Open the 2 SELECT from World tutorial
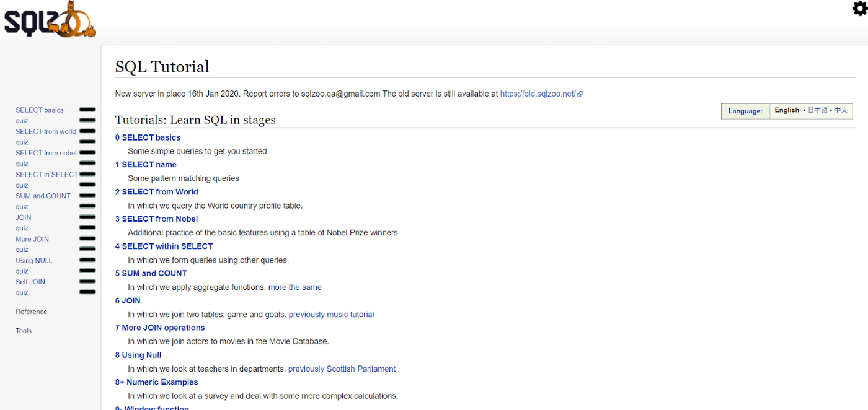This screenshot has width=868, height=410. point(157,192)
